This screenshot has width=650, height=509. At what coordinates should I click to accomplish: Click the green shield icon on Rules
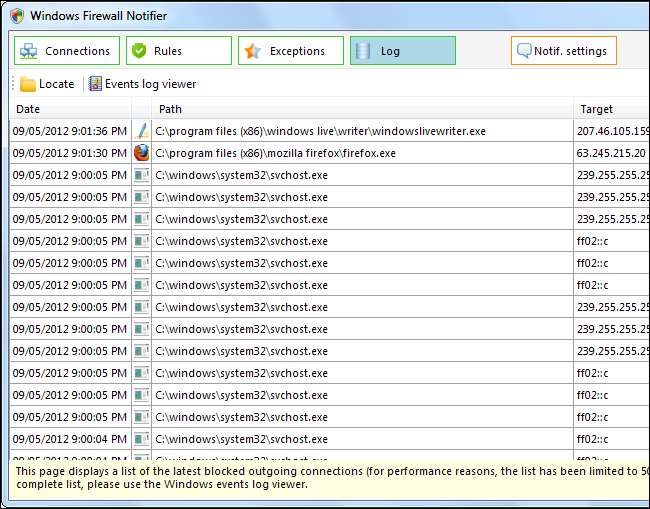[138, 51]
